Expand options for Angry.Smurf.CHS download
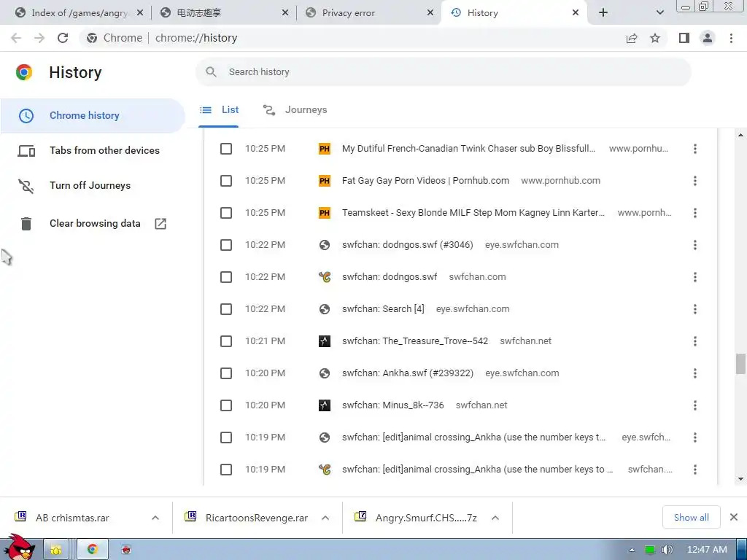Image resolution: width=747 pixels, height=560 pixels. (495, 518)
